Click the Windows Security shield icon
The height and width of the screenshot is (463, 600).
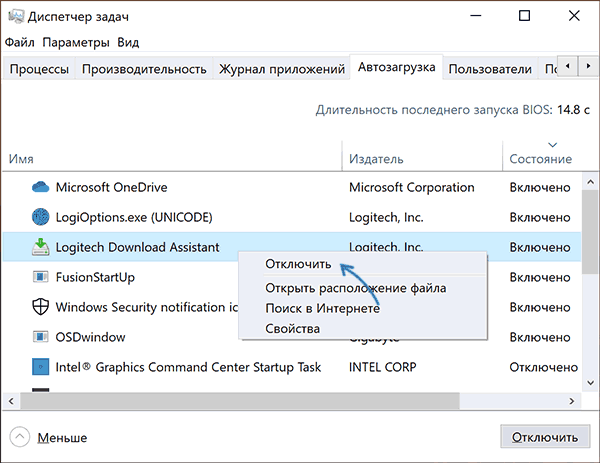[x=40, y=306]
